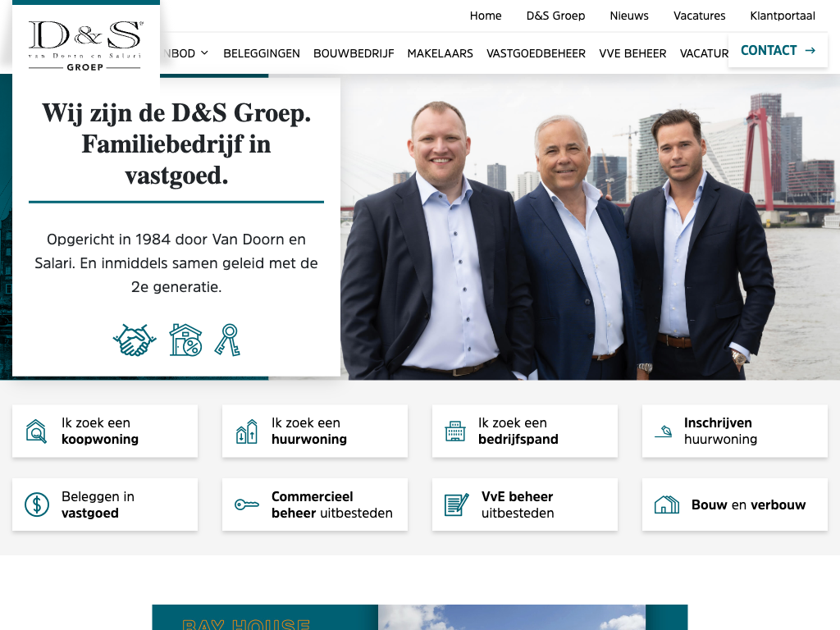Click the keys icon in hero card
This screenshot has width=840, height=630.
click(x=228, y=340)
